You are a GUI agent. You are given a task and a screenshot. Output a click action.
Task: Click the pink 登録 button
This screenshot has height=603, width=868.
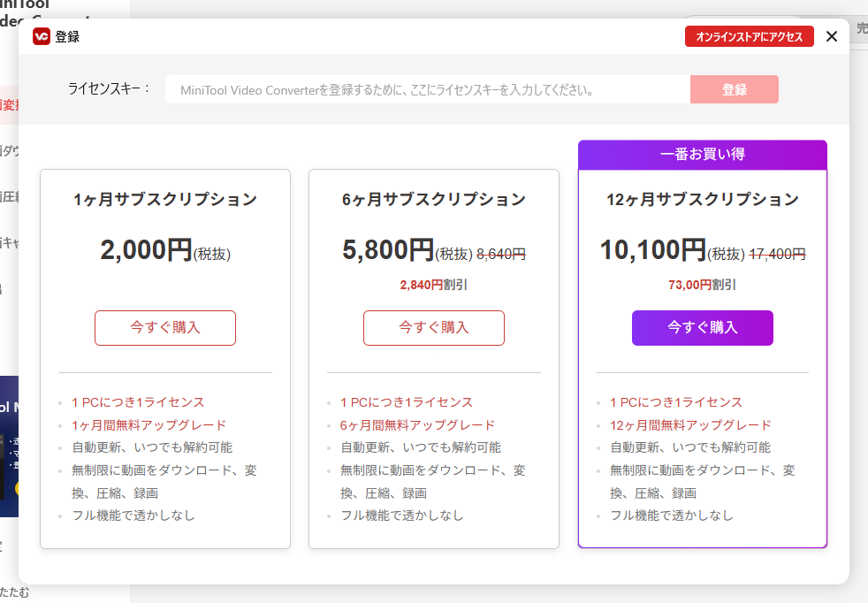click(734, 89)
